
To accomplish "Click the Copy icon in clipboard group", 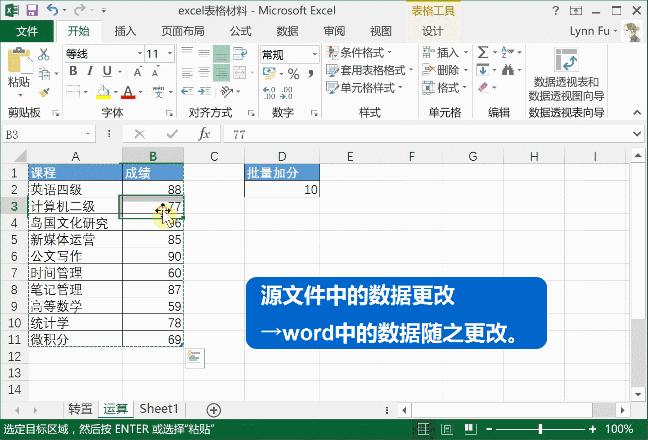I will point(43,74).
